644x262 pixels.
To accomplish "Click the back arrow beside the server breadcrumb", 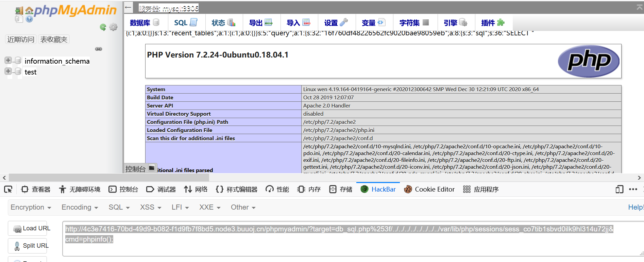I will [128, 7].
